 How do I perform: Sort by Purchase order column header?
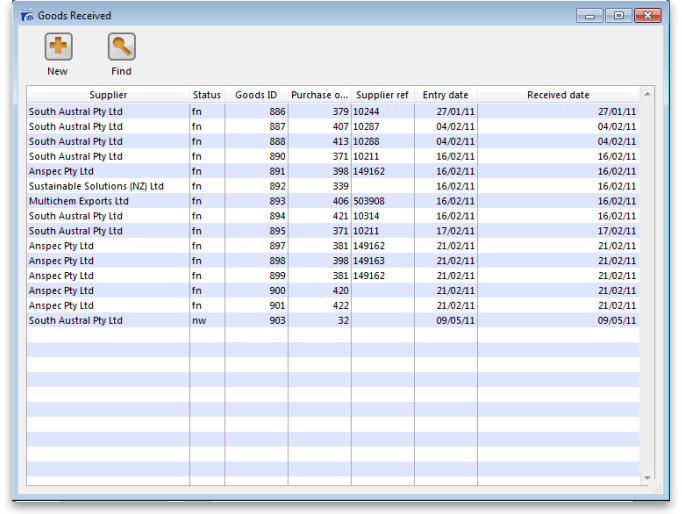click(x=319, y=95)
